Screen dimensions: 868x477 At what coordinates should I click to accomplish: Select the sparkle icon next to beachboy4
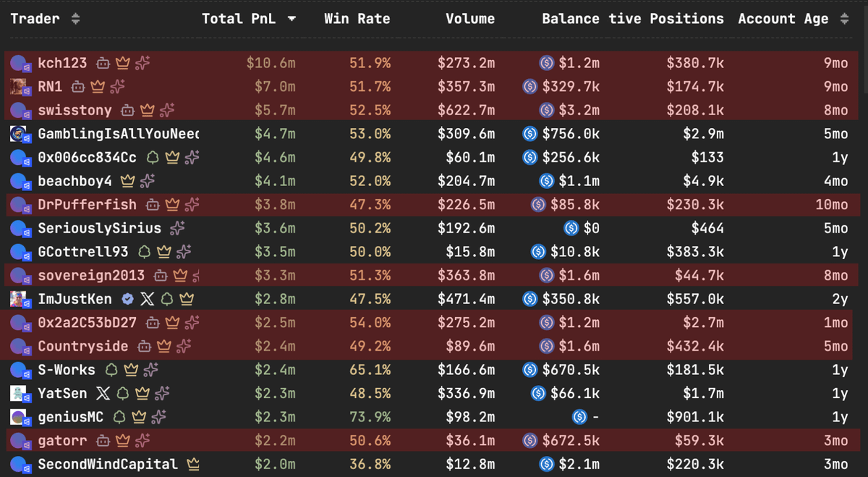pos(148,180)
